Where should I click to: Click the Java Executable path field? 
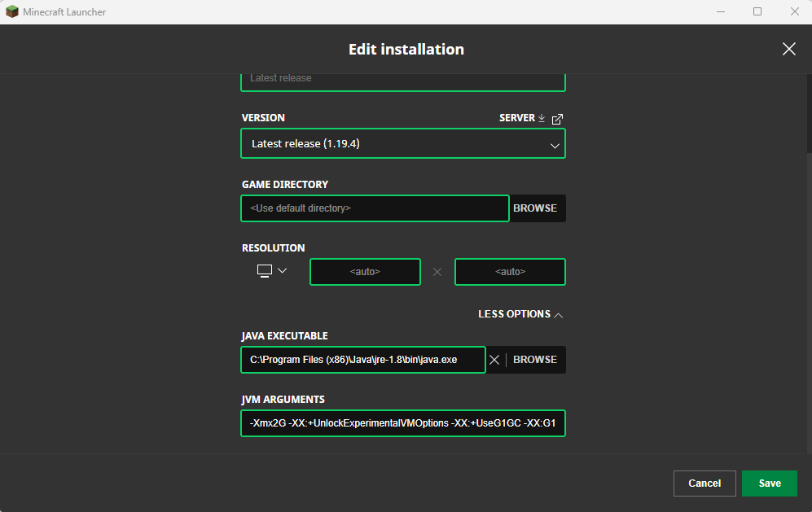(363, 360)
